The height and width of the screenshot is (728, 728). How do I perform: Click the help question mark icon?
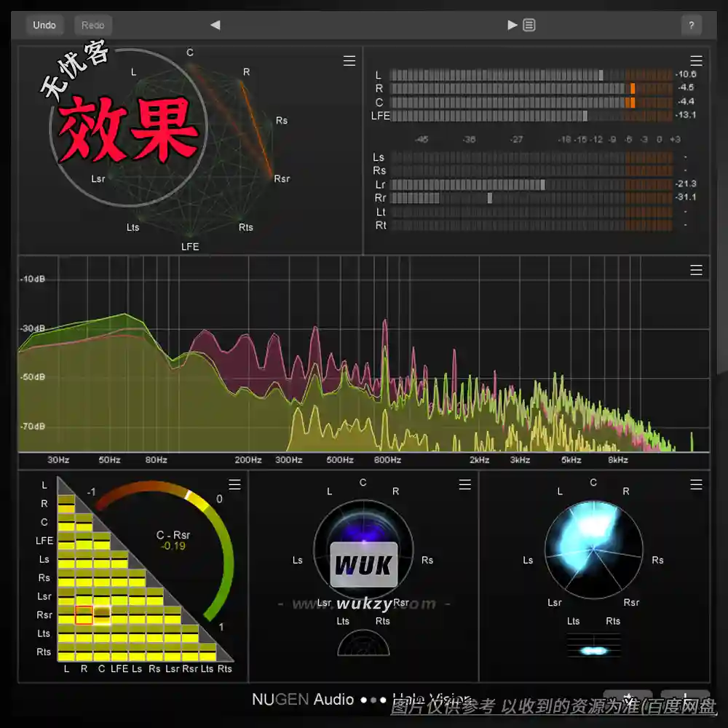[691, 24]
